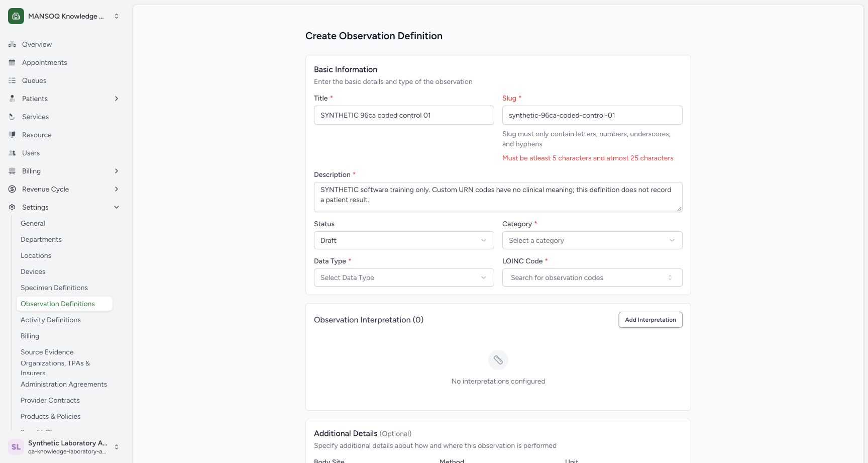The width and height of the screenshot is (868, 463).
Task: Open Departments settings page
Action: coord(64,239)
